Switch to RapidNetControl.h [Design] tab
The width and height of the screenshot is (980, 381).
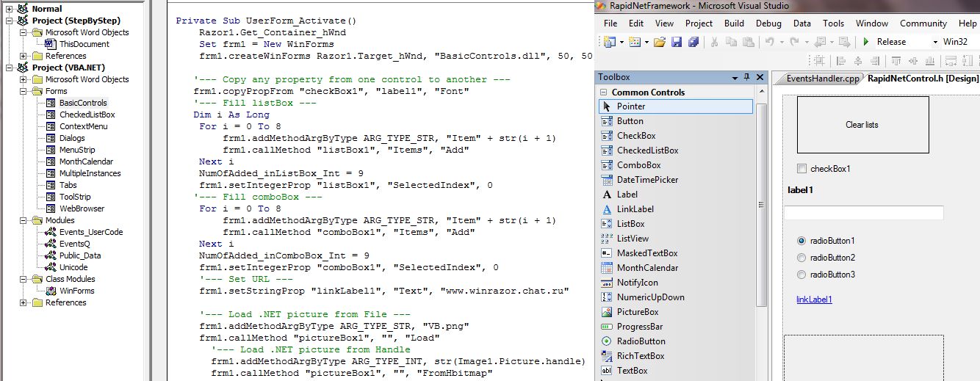(x=923, y=79)
